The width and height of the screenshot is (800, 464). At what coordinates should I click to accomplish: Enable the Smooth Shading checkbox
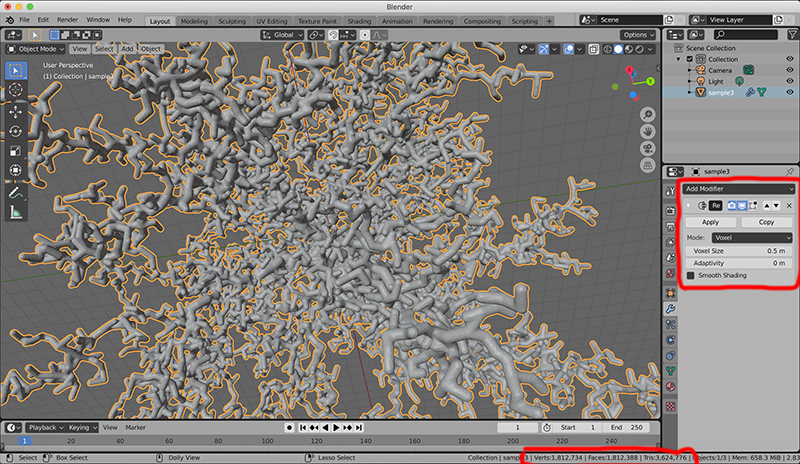click(690, 275)
